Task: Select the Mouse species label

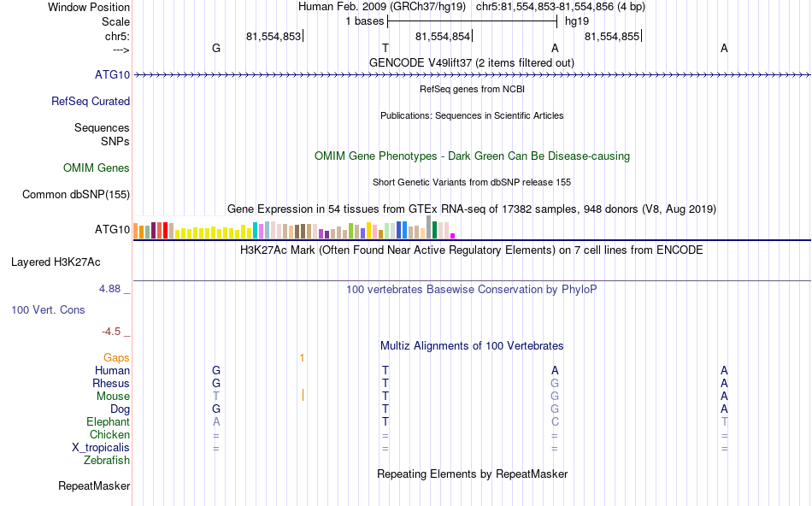Action: pos(113,397)
